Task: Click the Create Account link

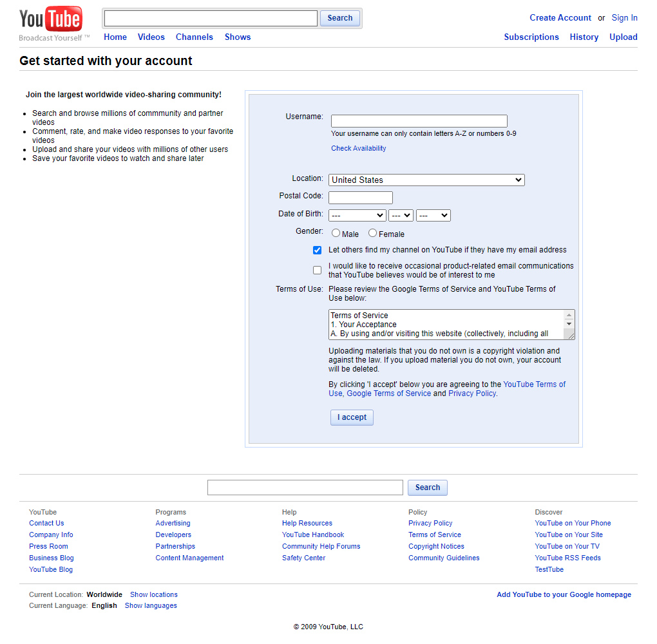Action: pos(560,17)
